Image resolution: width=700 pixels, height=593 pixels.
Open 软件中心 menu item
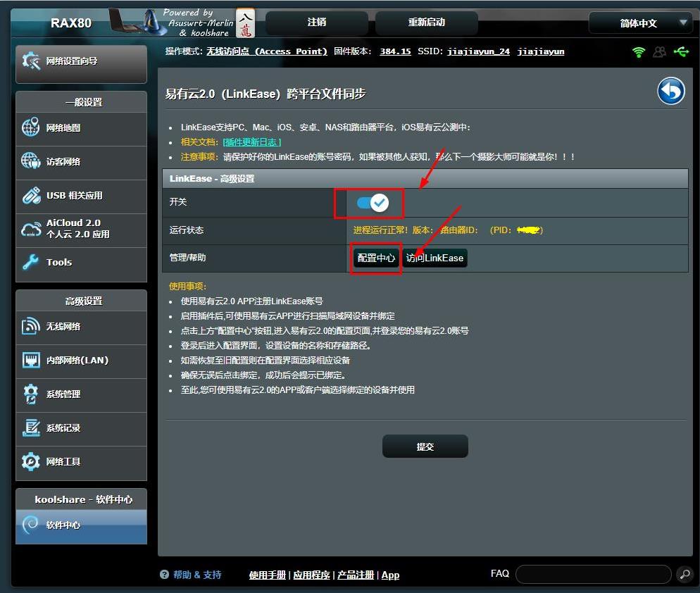(x=81, y=525)
